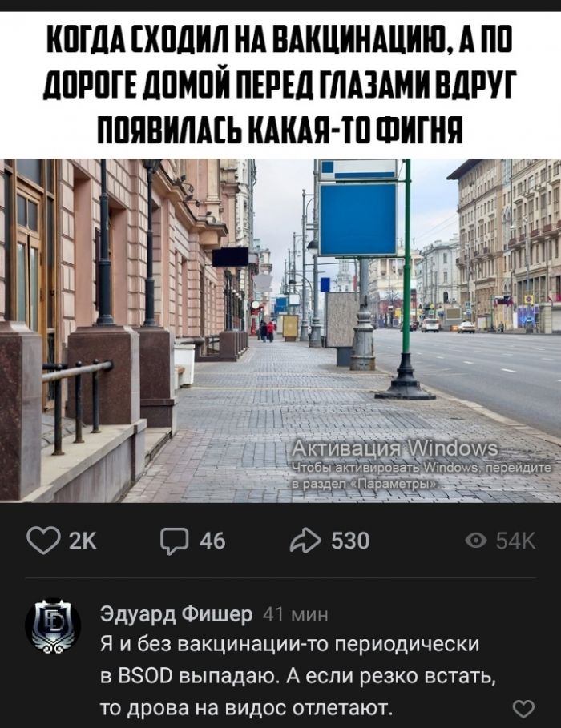This screenshot has height=728, width=561.
Task: Click the "Активация Windows" watermark heading
Action: click(x=394, y=449)
